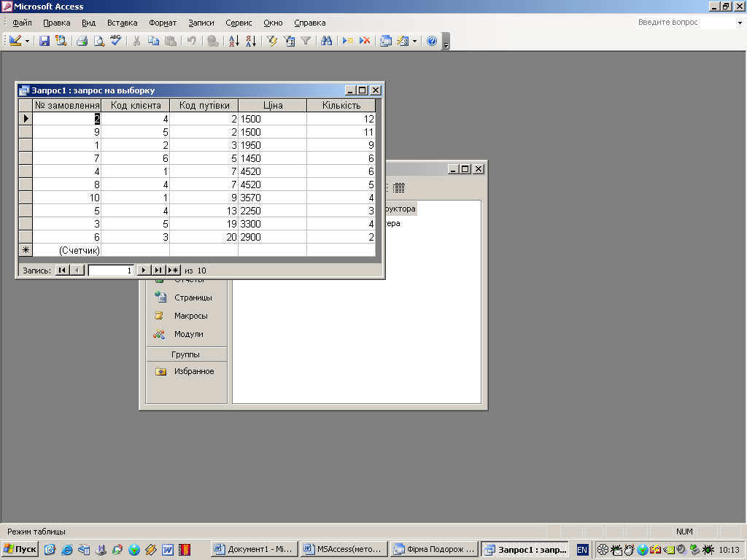Open the Записи menu
Image resolution: width=747 pixels, height=560 pixels.
[x=201, y=23]
